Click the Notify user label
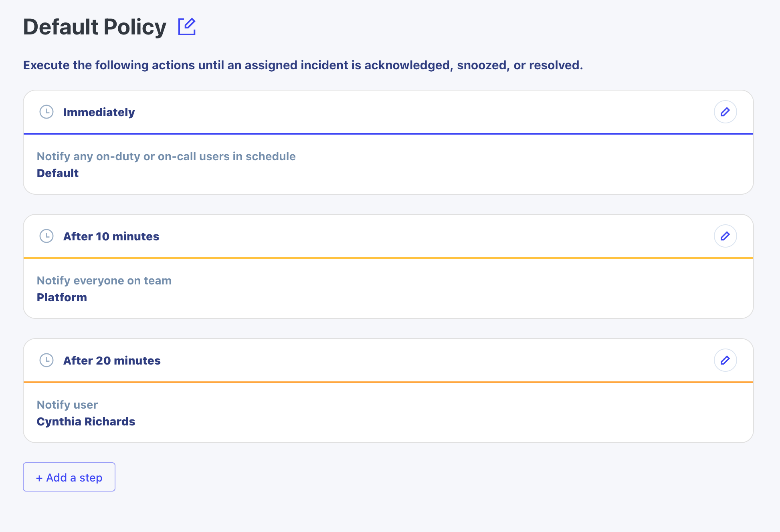The image size is (780, 532). pyautogui.click(x=67, y=405)
